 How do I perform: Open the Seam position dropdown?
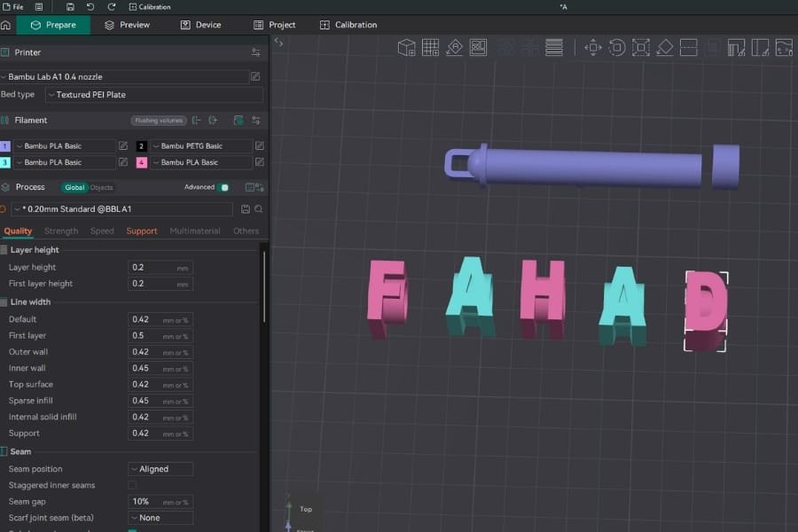point(160,469)
